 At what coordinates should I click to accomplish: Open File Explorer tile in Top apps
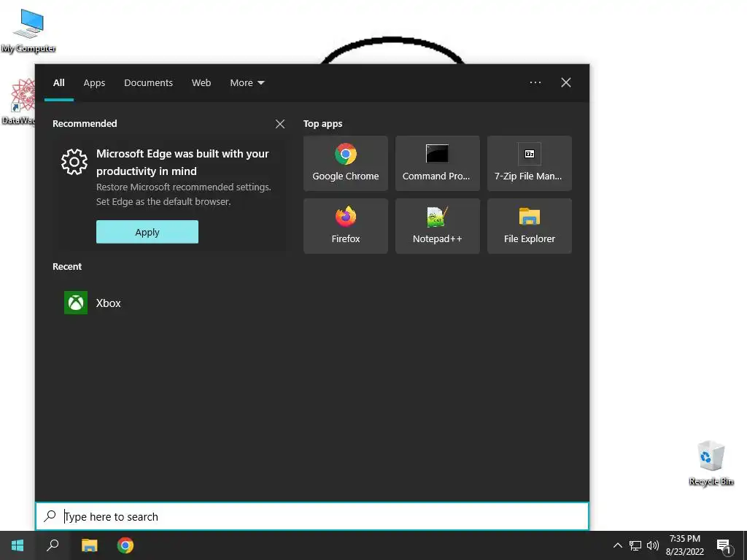[x=530, y=226]
